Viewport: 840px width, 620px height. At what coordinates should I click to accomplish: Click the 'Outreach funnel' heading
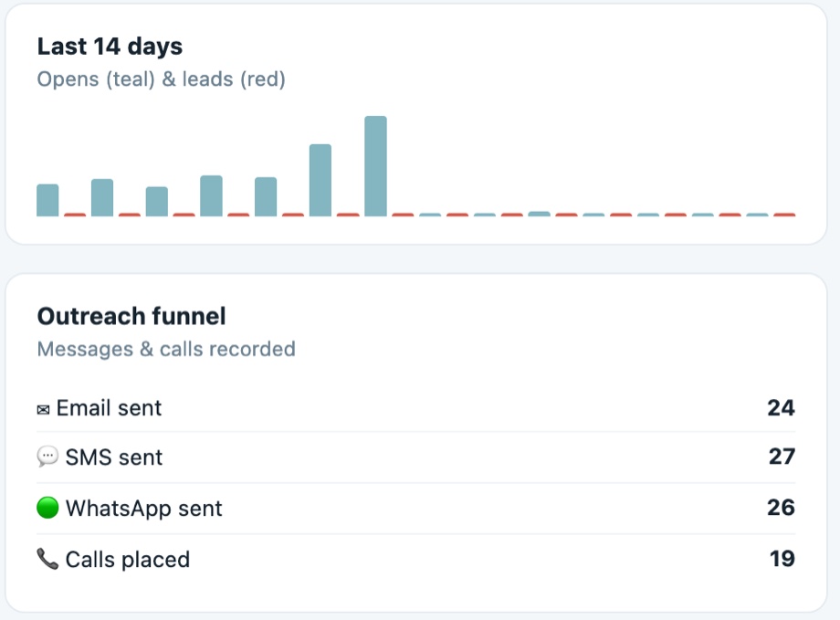tap(131, 316)
